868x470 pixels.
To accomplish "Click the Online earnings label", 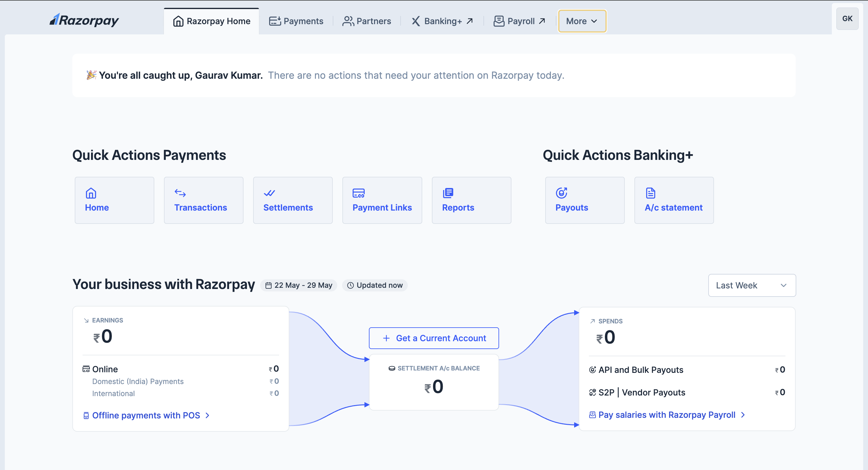I will pos(105,369).
